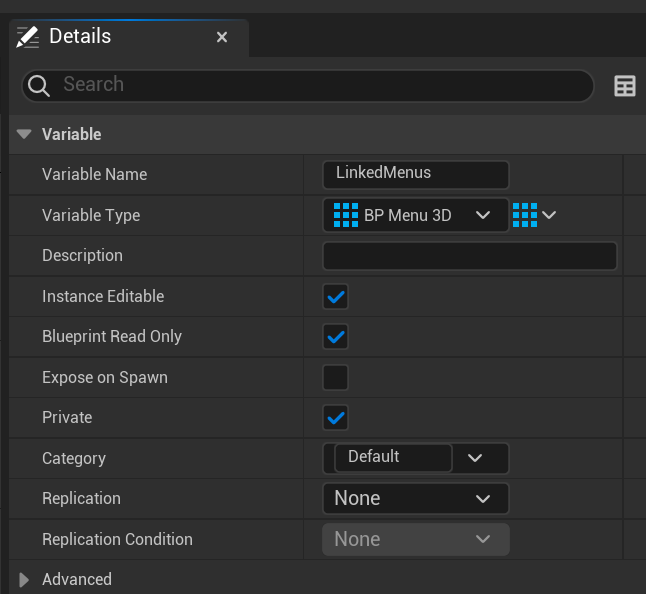Image resolution: width=646 pixels, height=594 pixels.
Task: Uncheck the Blueprint Read Only checkbox
Action: pos(335,337)
